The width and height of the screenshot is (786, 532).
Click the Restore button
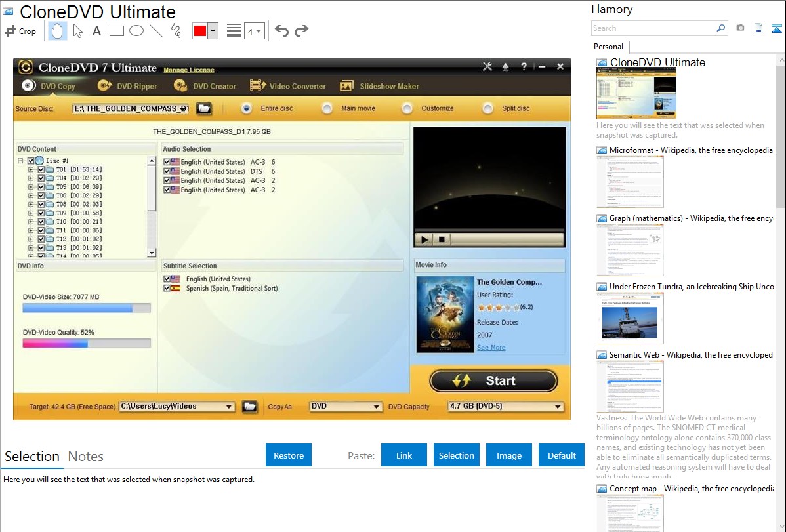coord(289,455)
